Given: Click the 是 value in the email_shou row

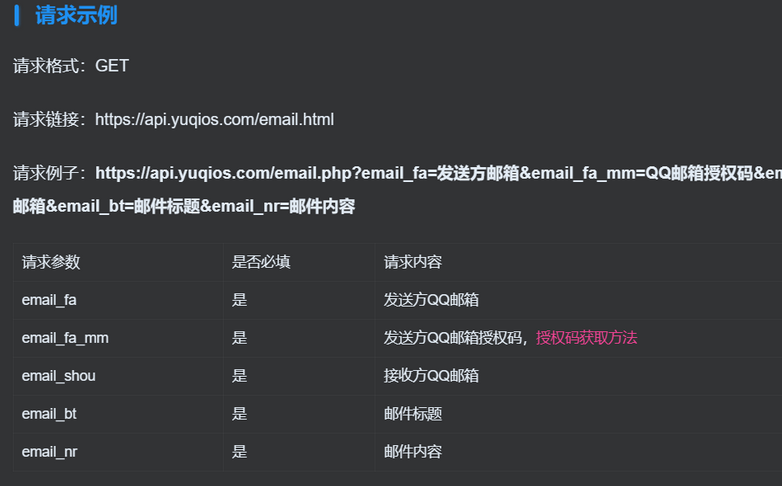Looking at the screenshot, I should pyautogui.click(x=239, y=376).
